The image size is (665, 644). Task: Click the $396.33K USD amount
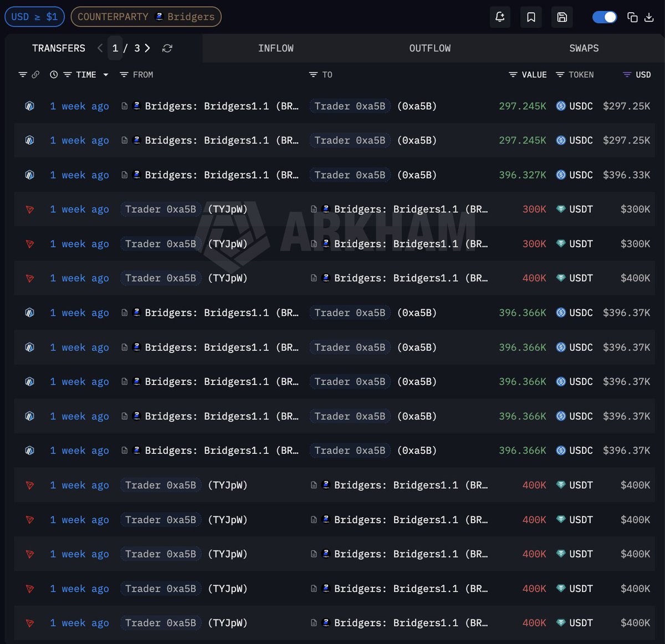627,175
